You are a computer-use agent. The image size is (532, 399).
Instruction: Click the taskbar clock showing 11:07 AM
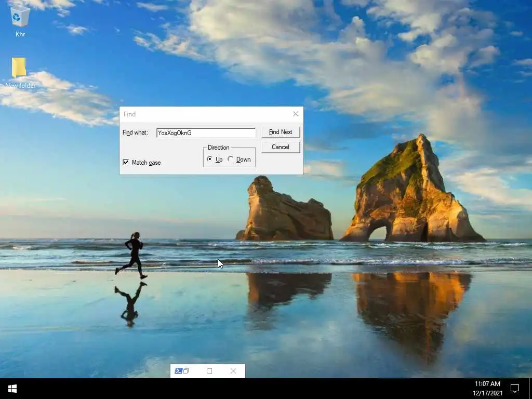tap(487, 389)
